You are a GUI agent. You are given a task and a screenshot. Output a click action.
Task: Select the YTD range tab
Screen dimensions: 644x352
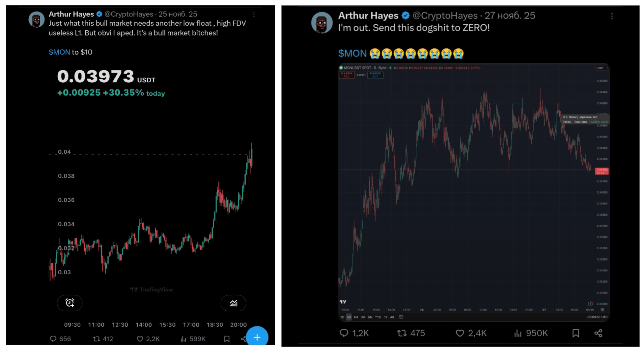point(378,317)
